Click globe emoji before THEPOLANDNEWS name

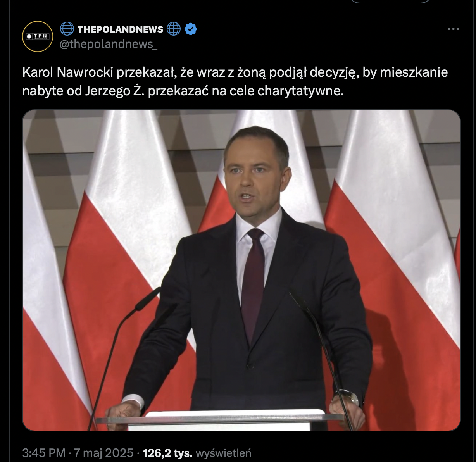coord(67,29)
